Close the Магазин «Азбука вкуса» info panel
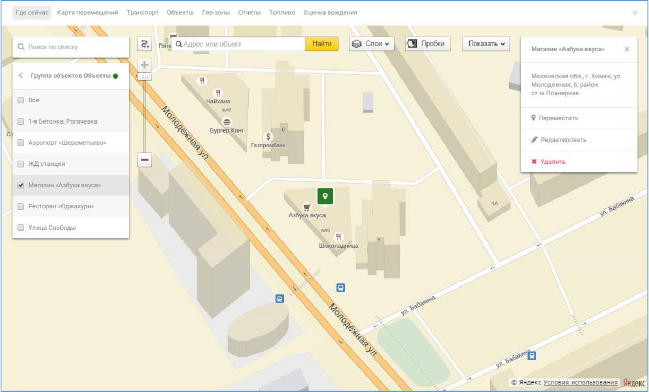The height and width of the screenshot is (392, 649). point(627,49)
